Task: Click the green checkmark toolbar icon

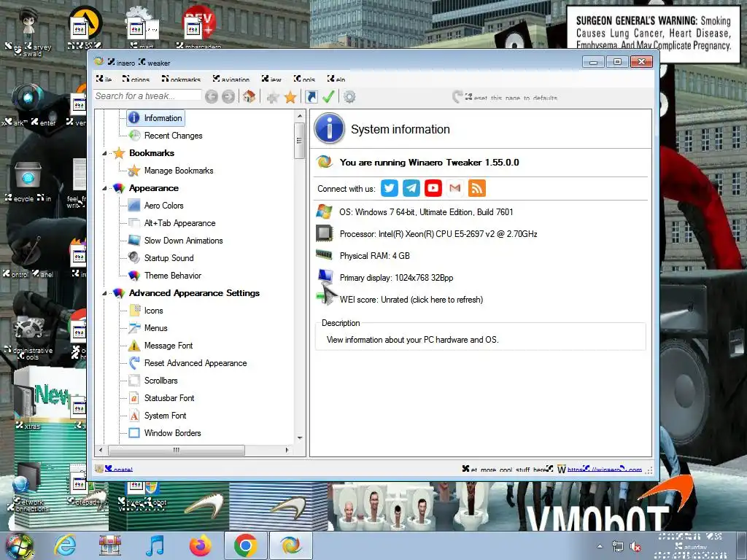Action: pos(328,97)
